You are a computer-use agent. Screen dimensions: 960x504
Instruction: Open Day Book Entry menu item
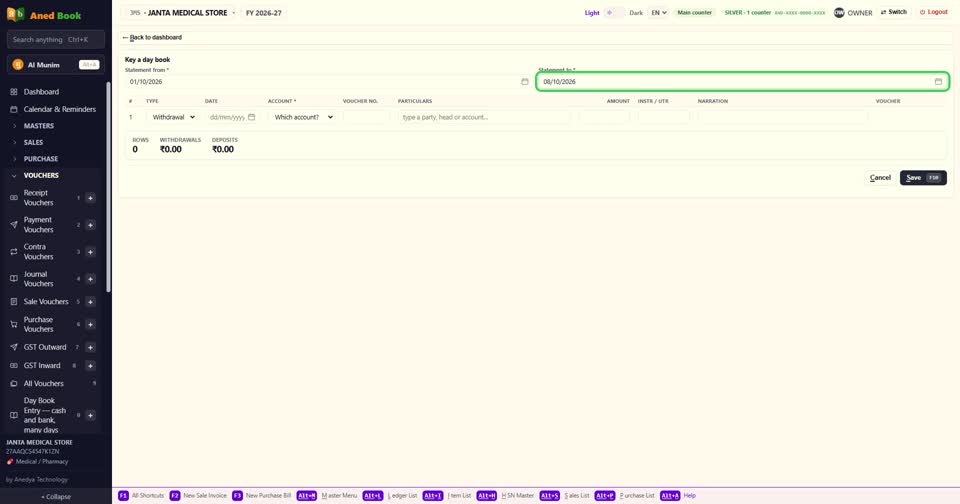click(x=45, y=415)
